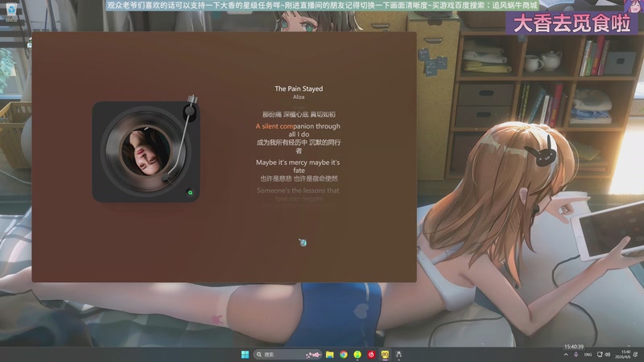Image resolution: width=644 pixels, height=362 pixels.
Task: Click the spinning vinyl album cover
Action: pos(146,151)
